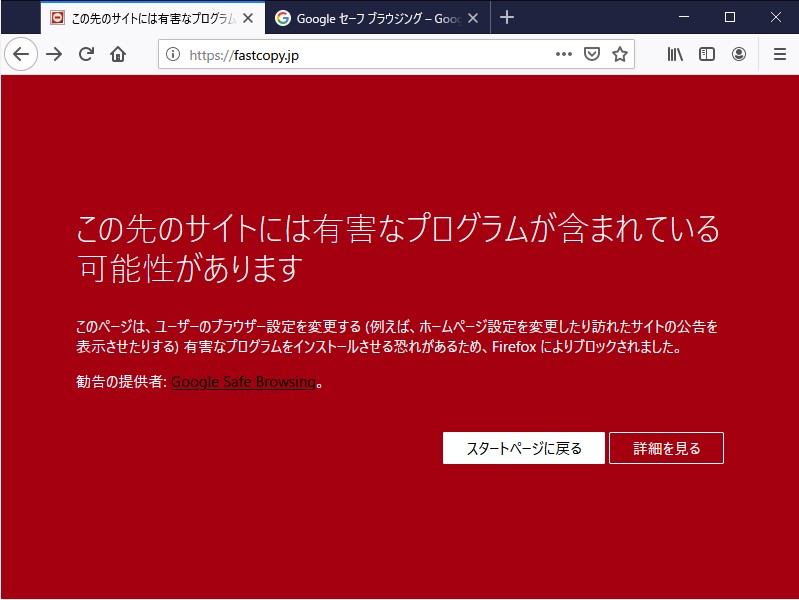Open the Firefox hamburger menu
Image resolution: width=799 pixels, height=600 pixels.
coord(780,54)
